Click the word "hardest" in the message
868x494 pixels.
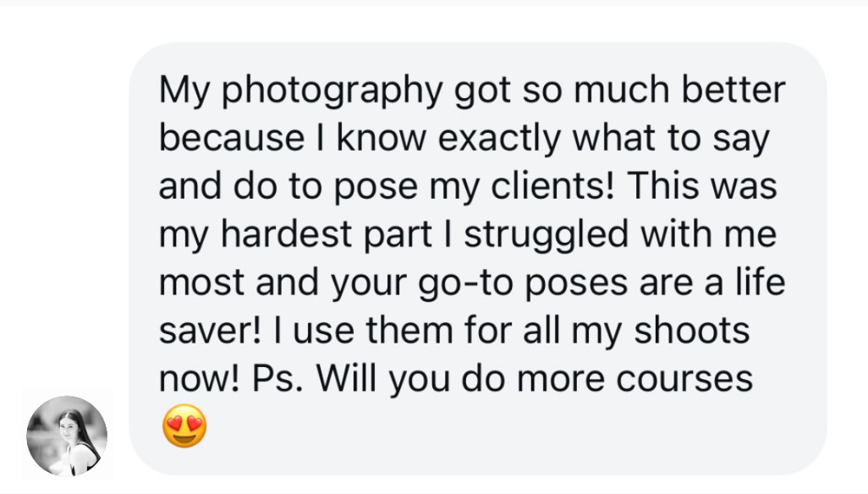[x=286, y=234]
